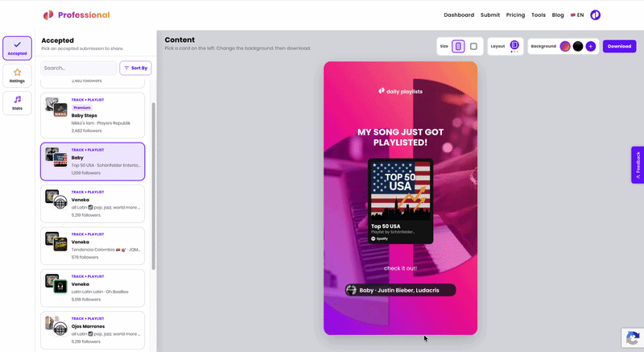This screenshot has height=352, width=644.
Task: Click the Search input field
Action: tap(79, 68)
